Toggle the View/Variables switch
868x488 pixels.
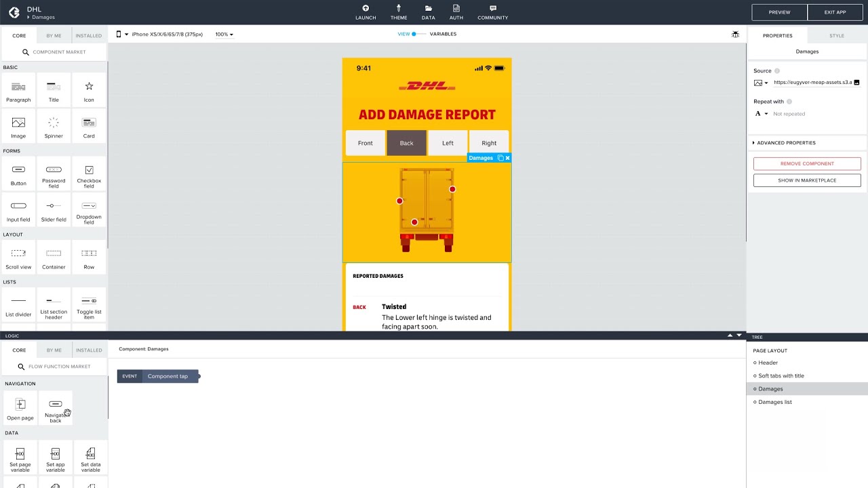(415, 34)
